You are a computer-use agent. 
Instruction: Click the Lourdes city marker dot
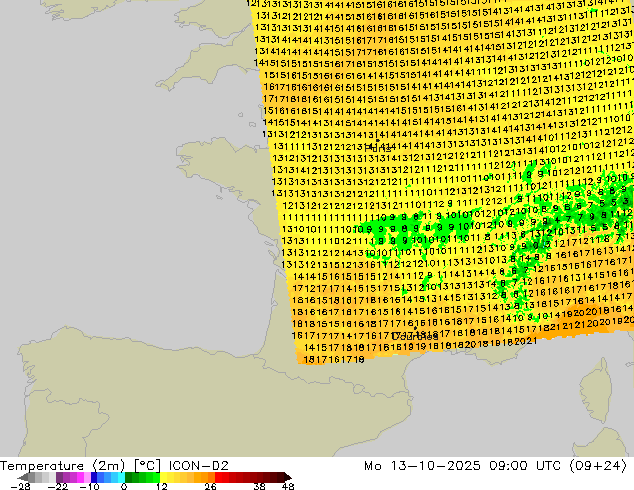click(x=415, y=328)
